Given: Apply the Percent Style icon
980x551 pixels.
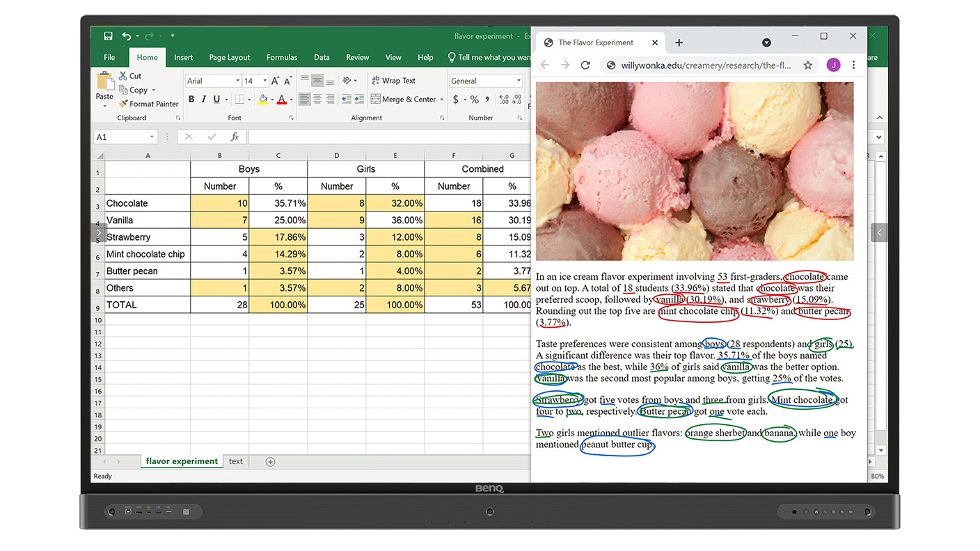Looking at the screenshot, I should (x=474, y=99).
